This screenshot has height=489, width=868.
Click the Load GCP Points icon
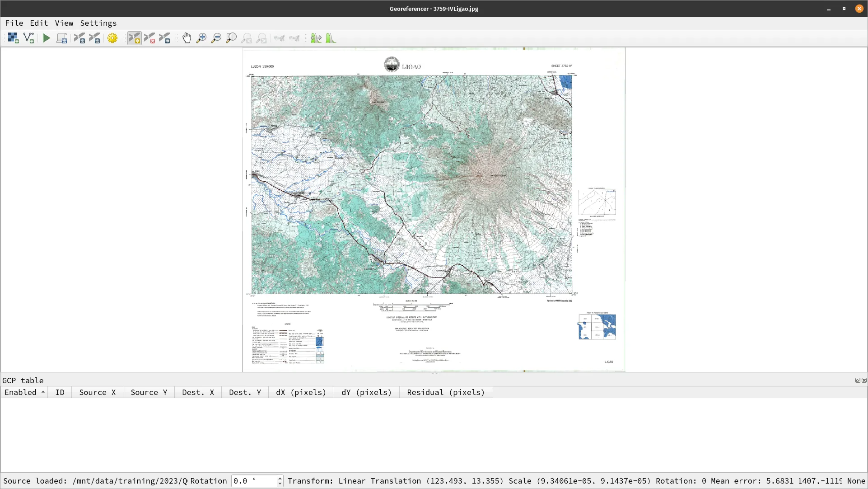[x=79, y=38]
